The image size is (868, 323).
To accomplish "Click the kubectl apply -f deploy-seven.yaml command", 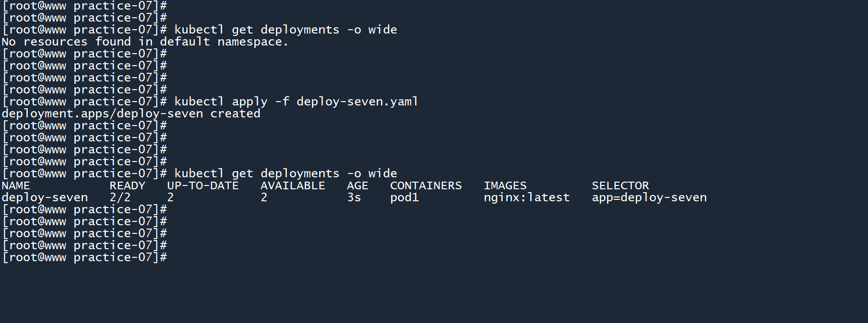I will click(296, 102).
